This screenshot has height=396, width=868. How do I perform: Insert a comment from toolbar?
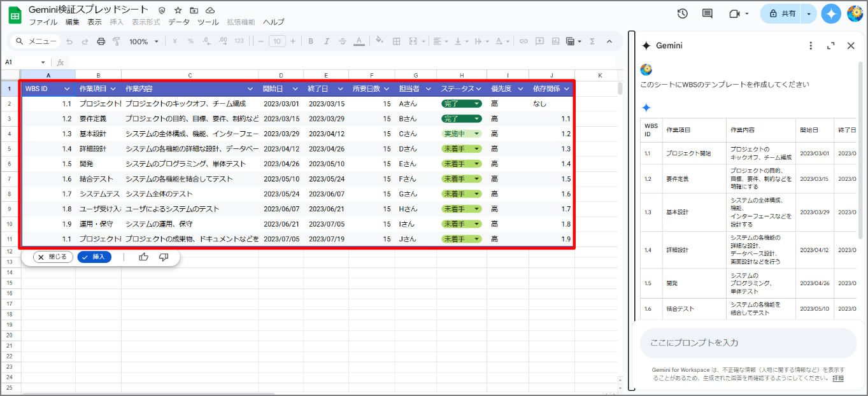click(539, 41)
